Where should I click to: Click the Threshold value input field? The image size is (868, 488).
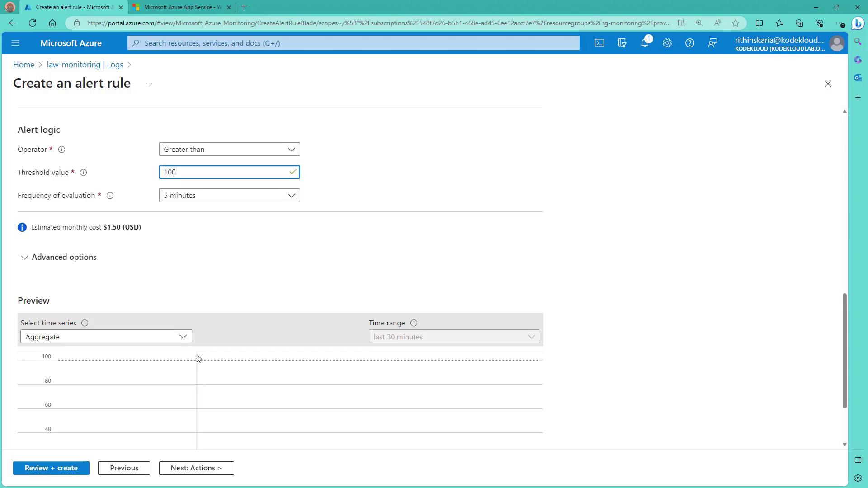pyautogui.click(x=225, y=172)
